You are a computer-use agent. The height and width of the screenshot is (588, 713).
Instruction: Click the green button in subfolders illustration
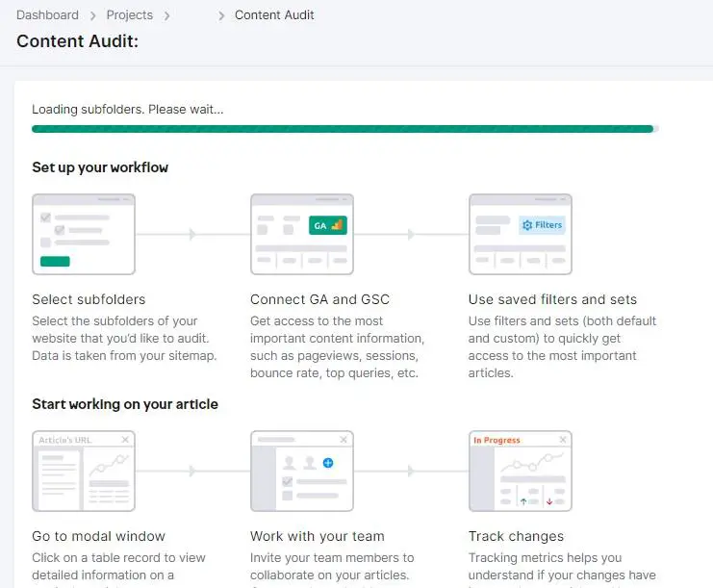55,261
